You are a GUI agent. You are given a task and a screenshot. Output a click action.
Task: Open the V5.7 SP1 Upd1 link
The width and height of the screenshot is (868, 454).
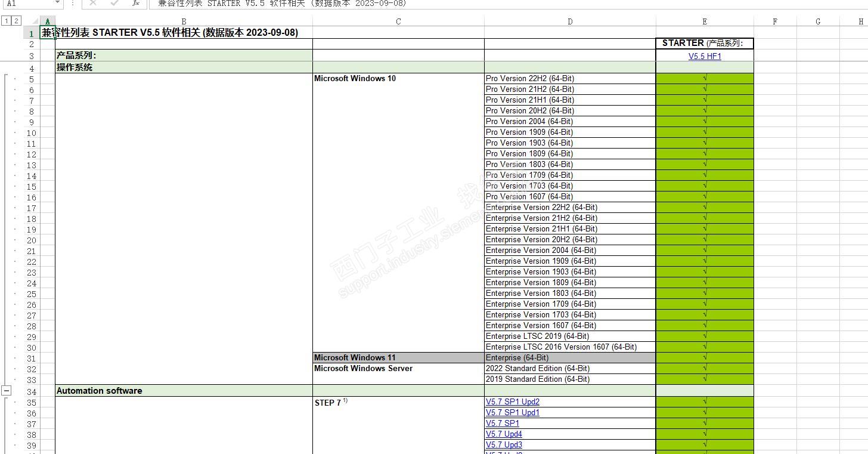[513, 413]
